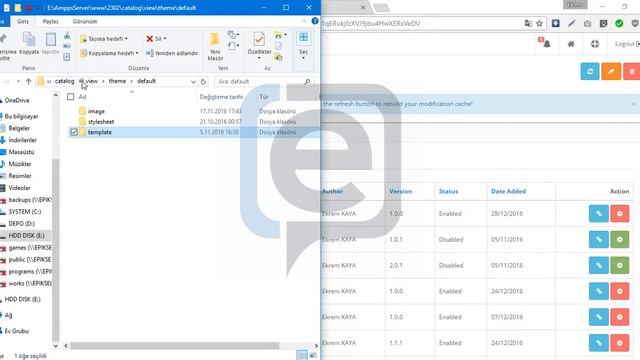Select the stylesheet folder
Screen dimensions: 640x360
click(x=101, y=122)
